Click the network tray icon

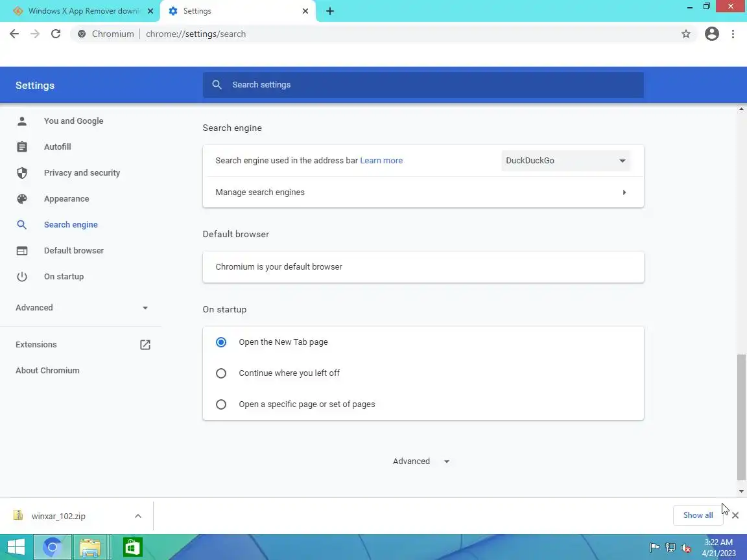(x=670, y=548)
